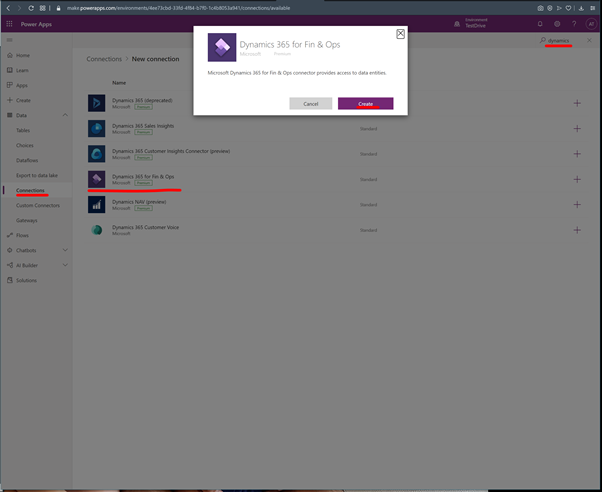Expand the AI Builder section chevron

[x=65, y=265]
